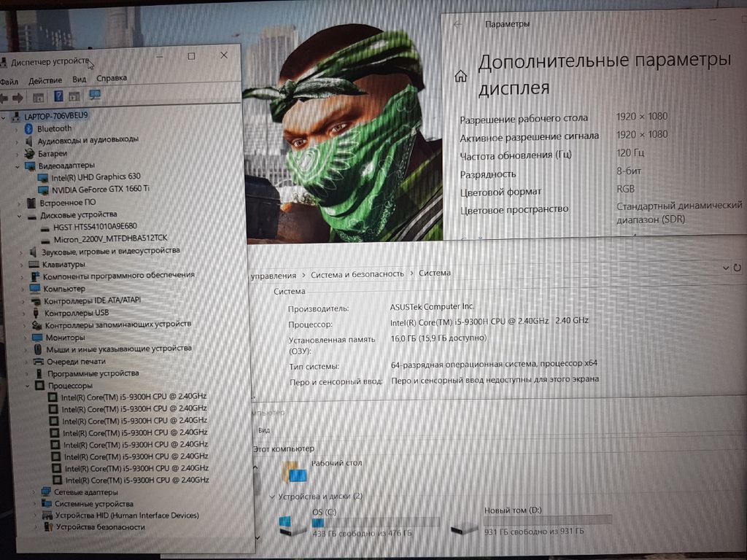Open the Действие menu
The height and width of the screenshot is (560, 747).
click(x=45, y=80)
